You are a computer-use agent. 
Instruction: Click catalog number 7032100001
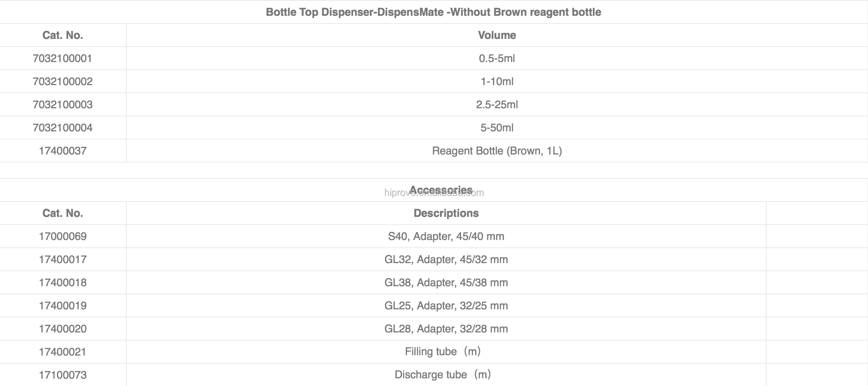click(x=62, y=59)
